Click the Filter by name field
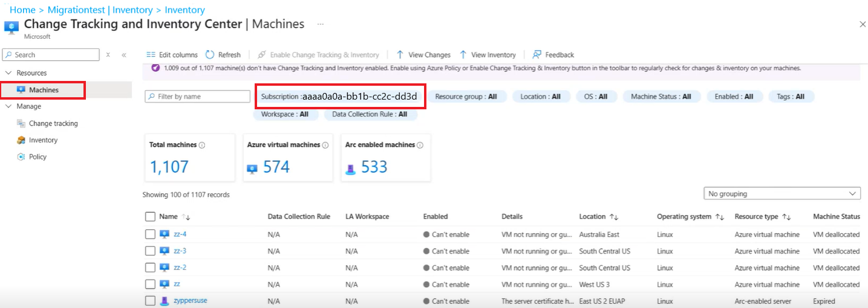Image resolution: width=868 pixels, height=308 pixels. [x=197, y=97]
